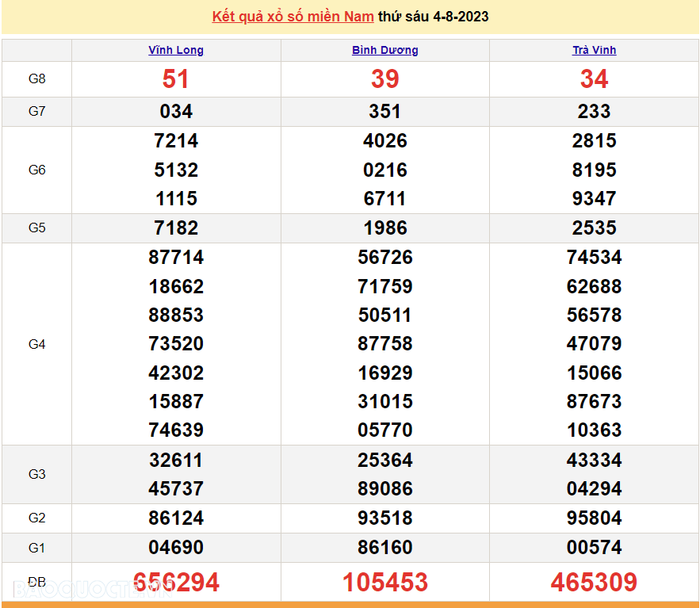Select G2 result 95804 for Trà Vinh
This screenshot has width=700, height=608.
[594, 518]
